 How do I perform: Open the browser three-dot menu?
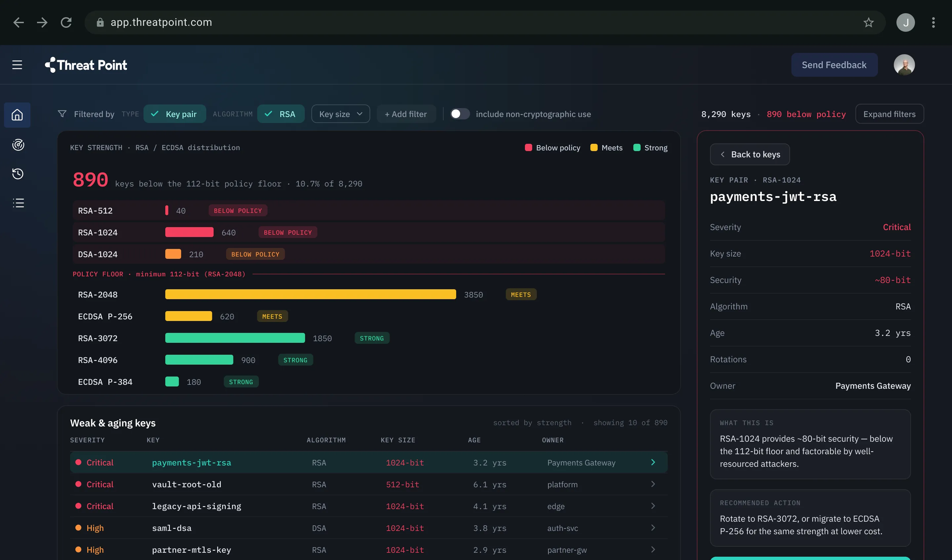[x=933, y=22]
